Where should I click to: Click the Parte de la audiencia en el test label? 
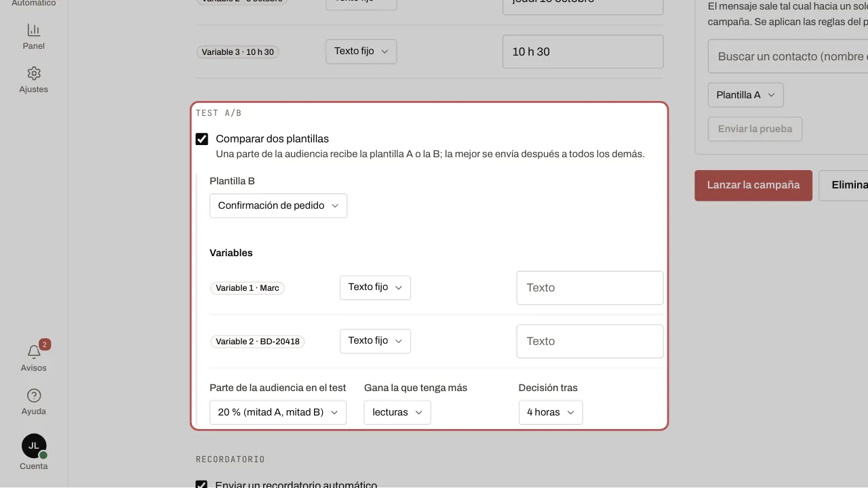click(x=278, y=388)
